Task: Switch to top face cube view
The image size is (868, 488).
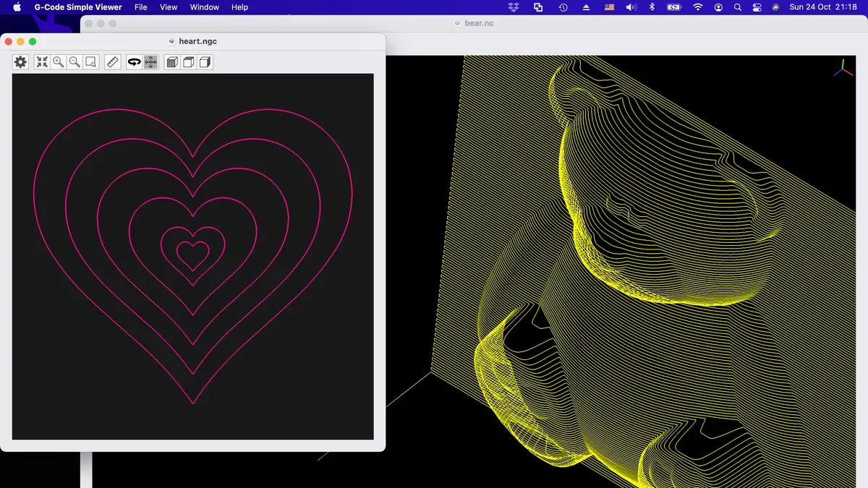Action: pos(188,62)
